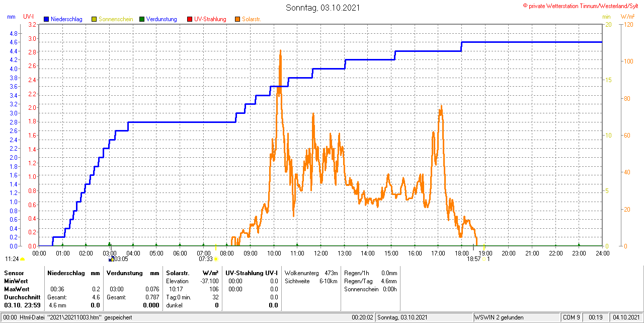The width and height of the screenshot is (644, 323).
Task: Click the chart title Sonntag, 03.10.2021
Action: (x=323, y=8)
